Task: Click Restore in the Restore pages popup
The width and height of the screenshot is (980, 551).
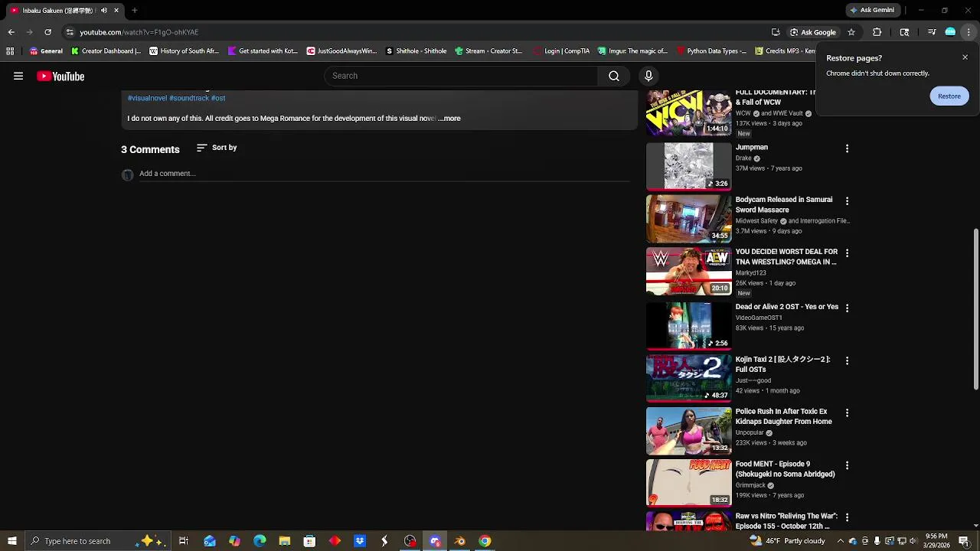Action: 949,96
